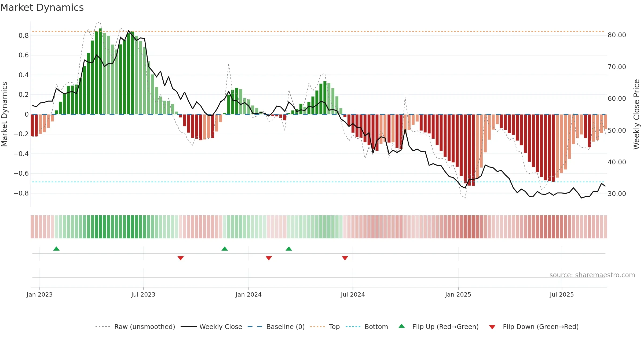Toggle the Raw (unsmoothed) legend entry

coord(135,327)
